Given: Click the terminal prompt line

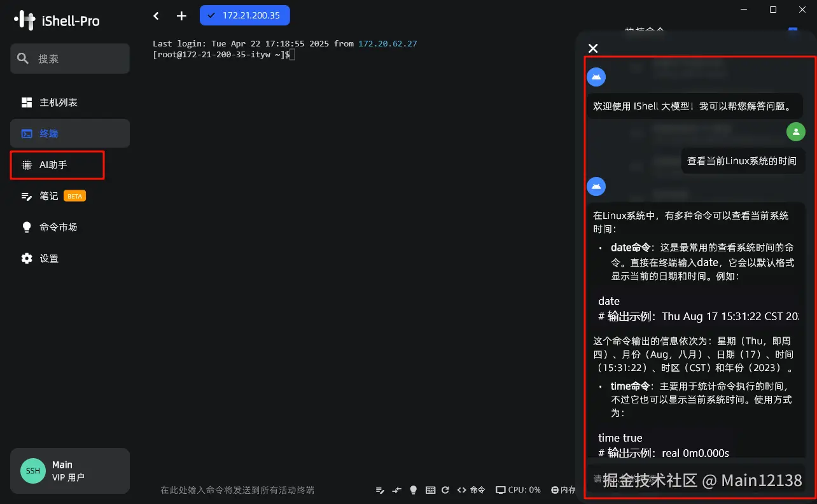Looking at the screenshot, I should pyautogui.click(x=223, y=55).
